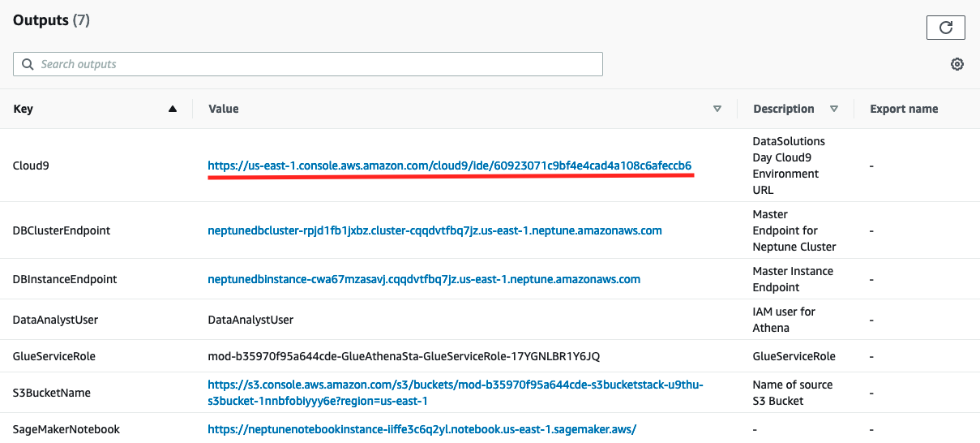Click the Description column sort triangle

834,109
